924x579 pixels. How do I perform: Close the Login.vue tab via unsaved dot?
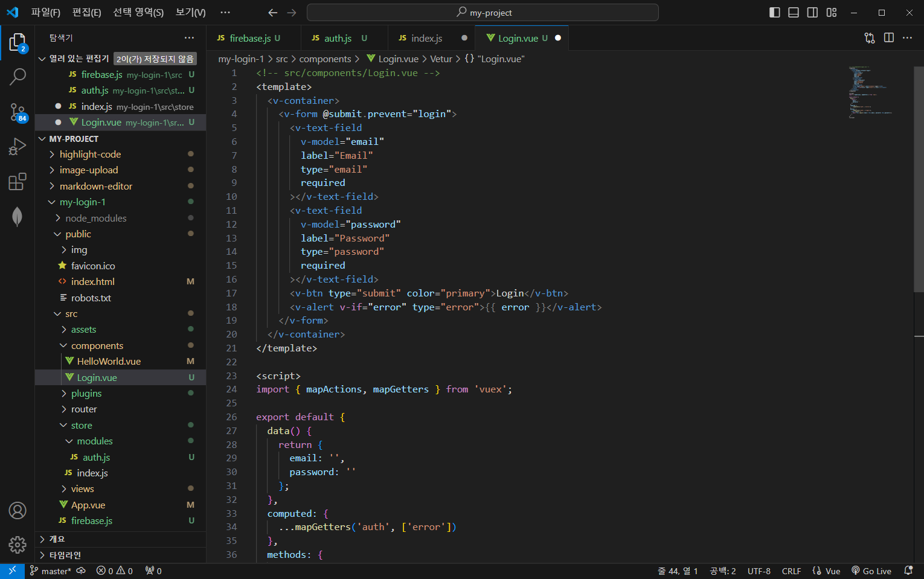558,38
